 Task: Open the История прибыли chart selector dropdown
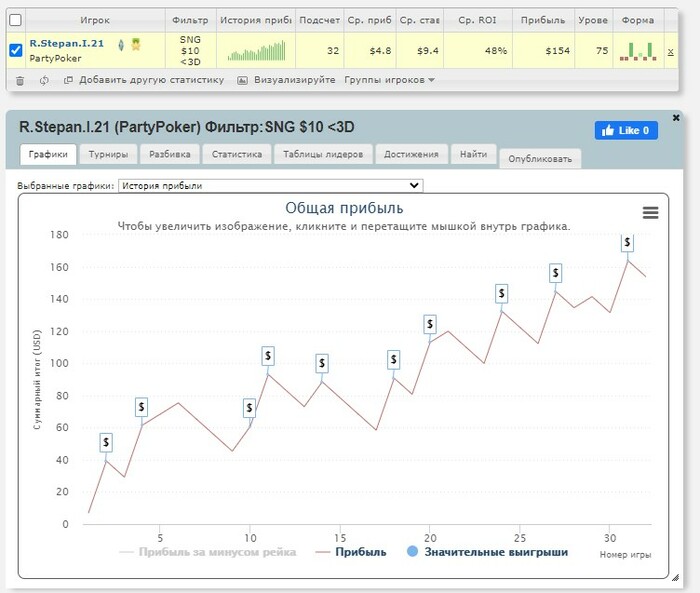[x=271, y=185]
